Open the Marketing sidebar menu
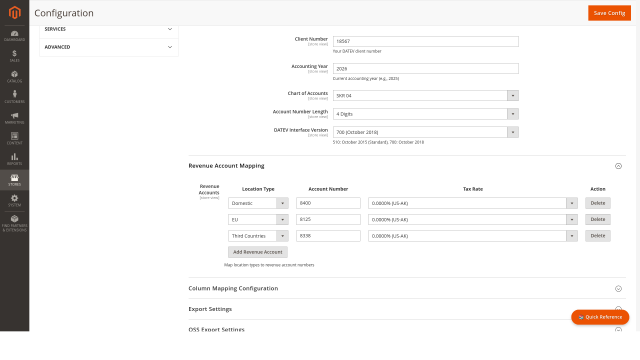Viewport: 640px width, 360px height. point(14,118)
